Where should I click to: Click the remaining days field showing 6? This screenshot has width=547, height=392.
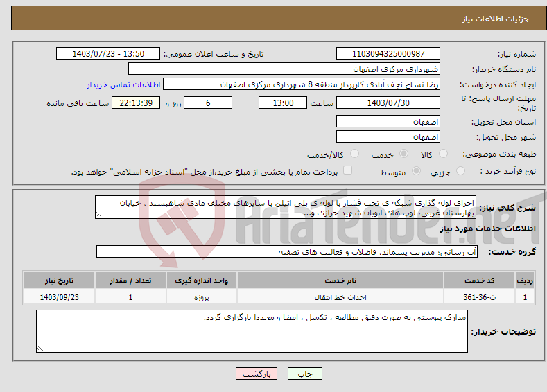(208, 103)
